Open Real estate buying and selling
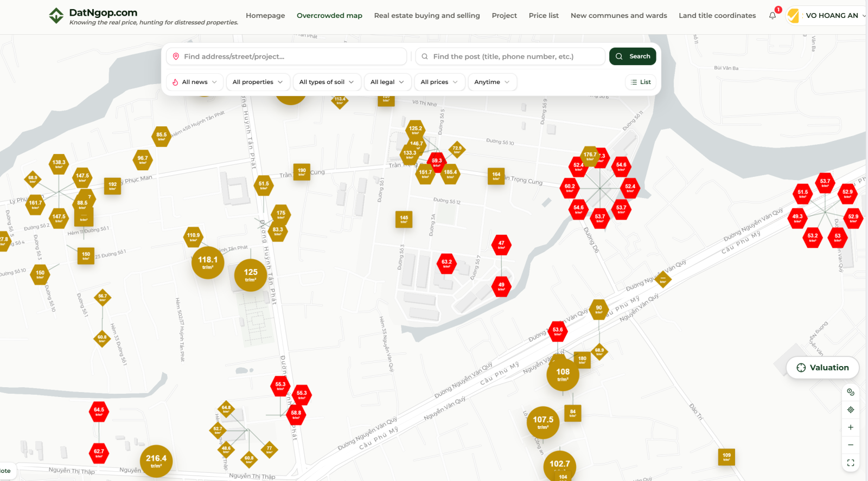 tap(427, 16)
